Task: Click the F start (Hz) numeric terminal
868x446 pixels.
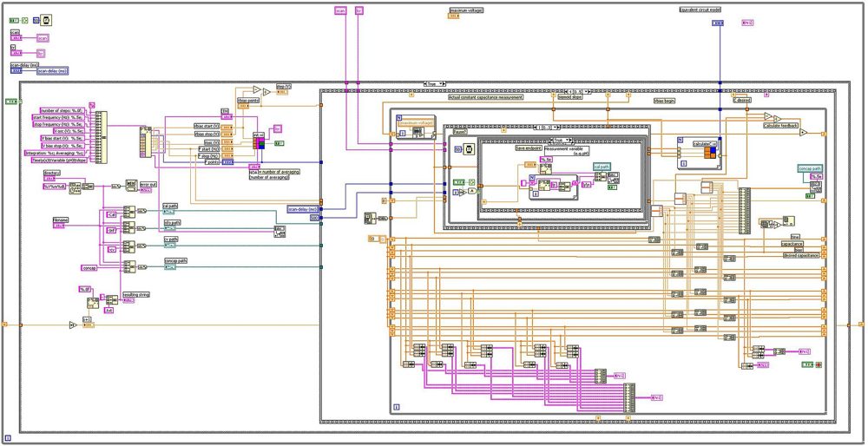Action: (x=227, y=149)
